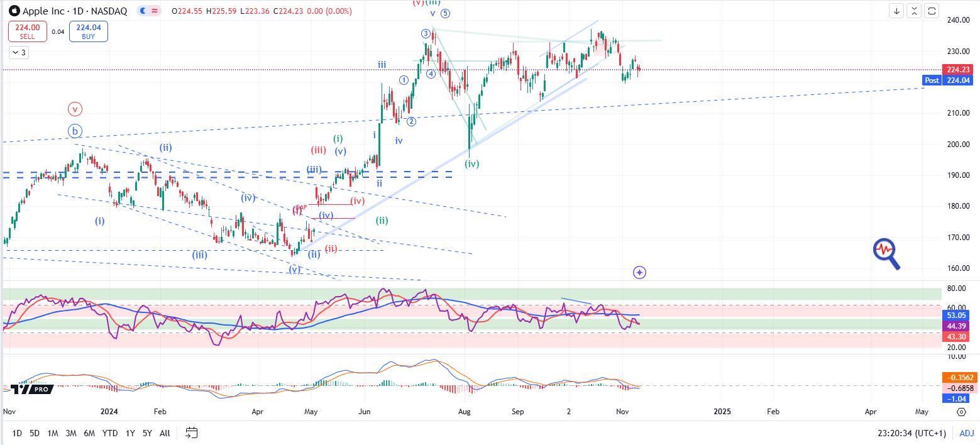The height and width of the screenshot is (445, 980).
Task: Select the 5Y time range
Action: [x=147, y=433]
